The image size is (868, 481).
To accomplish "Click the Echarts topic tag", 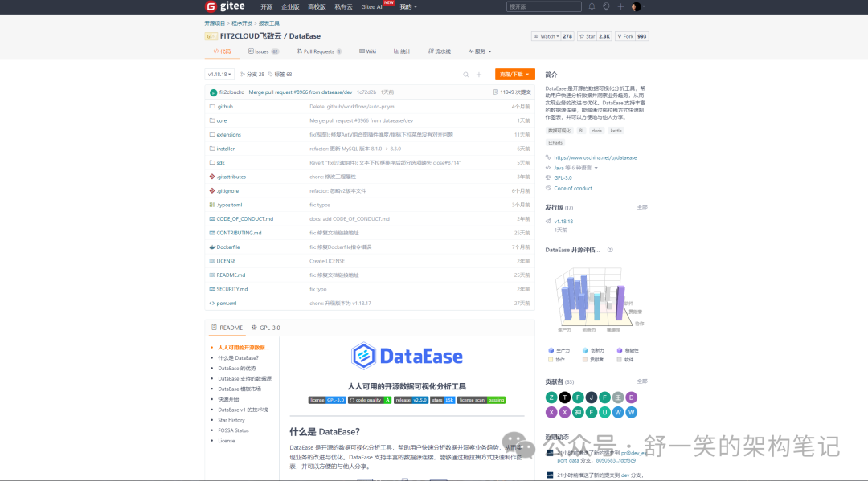I will click(555, 143).
